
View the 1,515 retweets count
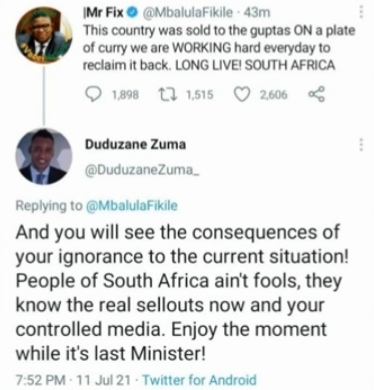[199, 95]
